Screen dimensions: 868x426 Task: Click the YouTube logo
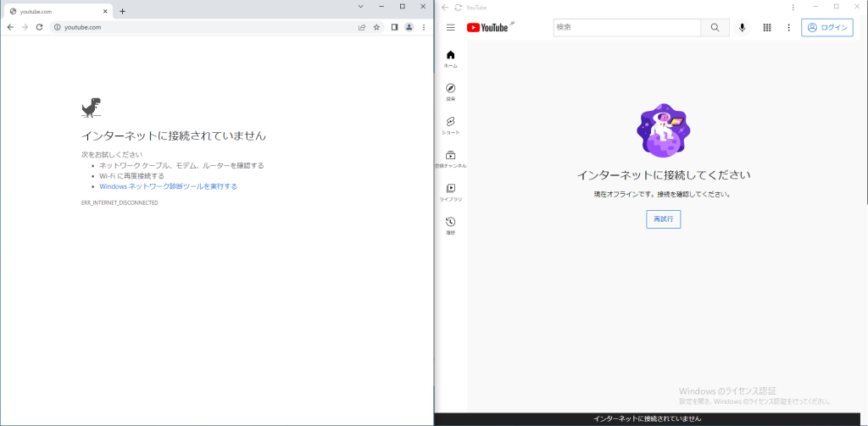tap(487, 27)
